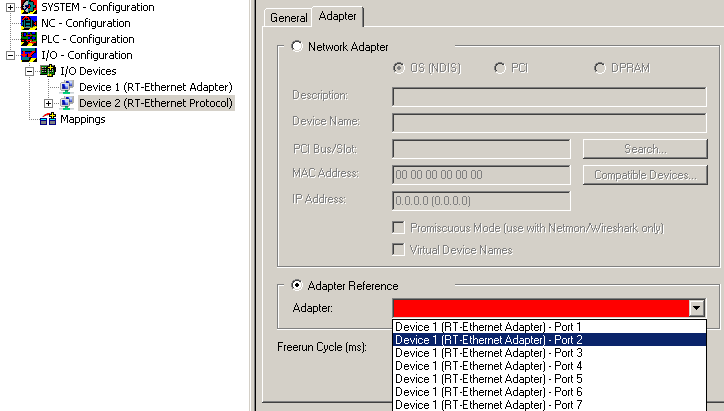Expand Device 2 (RT-Ethernet Protocol) node
724x411 pixels.
click(48, 103)
